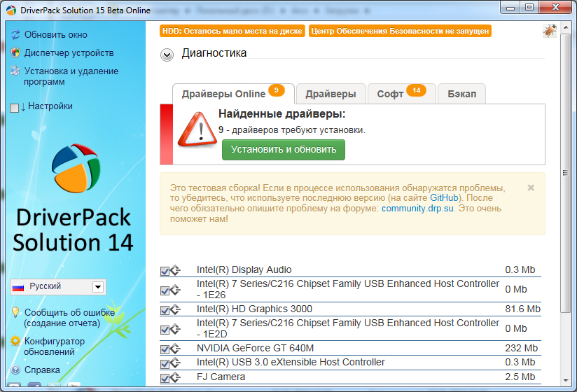
Task: Click the Russian flag icon
Action: pyautogui.click(x=18, y=287)
